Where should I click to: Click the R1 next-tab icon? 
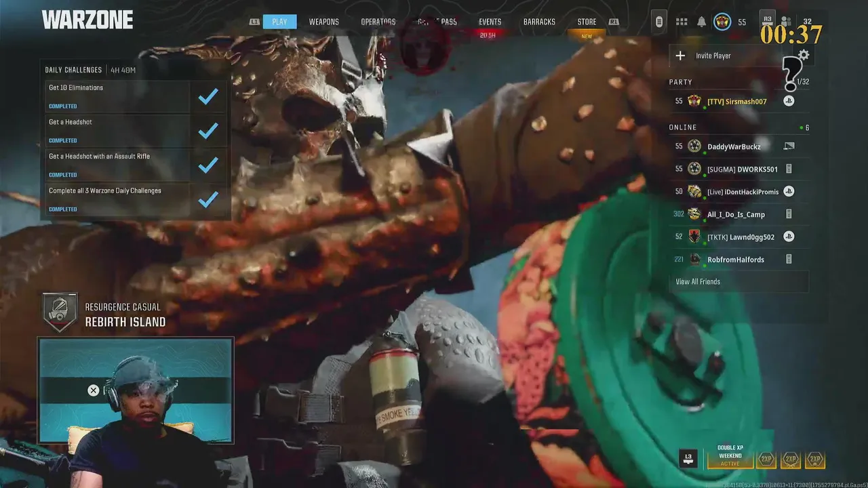click(614, 22)
